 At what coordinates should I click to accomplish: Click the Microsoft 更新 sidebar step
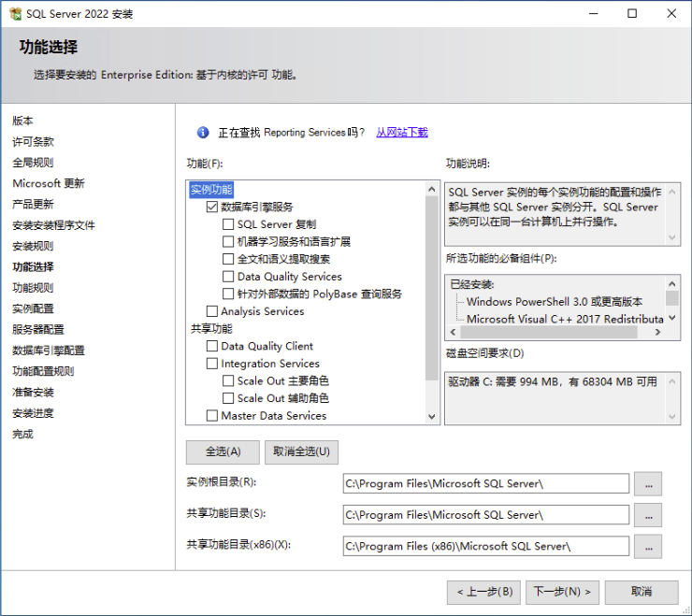click(49, 183)
